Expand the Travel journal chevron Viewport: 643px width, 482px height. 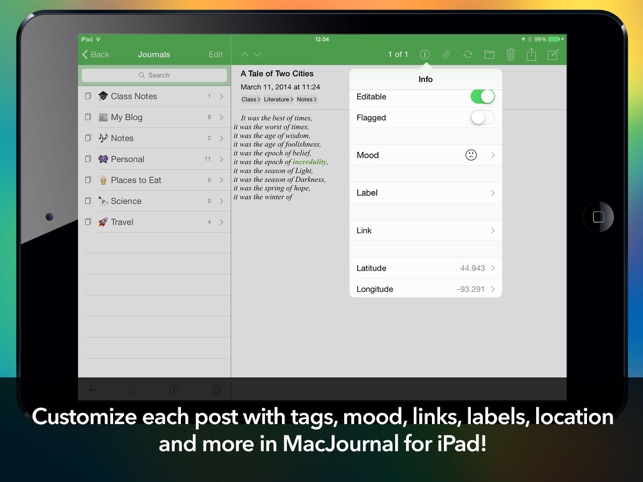tap(221, 222)
